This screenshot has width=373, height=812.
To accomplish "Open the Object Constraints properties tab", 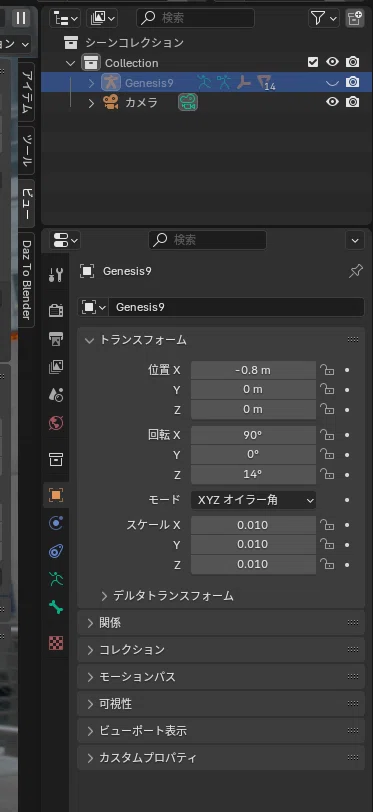I will [x=56, y=551].
